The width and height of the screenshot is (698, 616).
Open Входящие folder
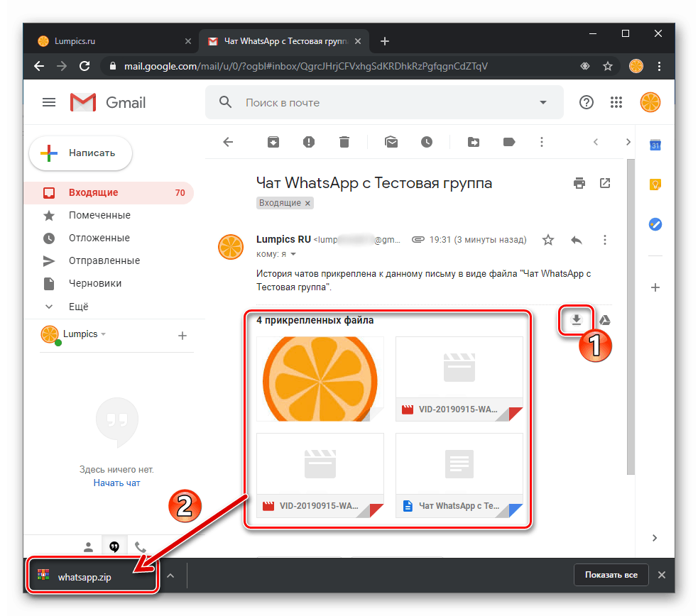109,192
